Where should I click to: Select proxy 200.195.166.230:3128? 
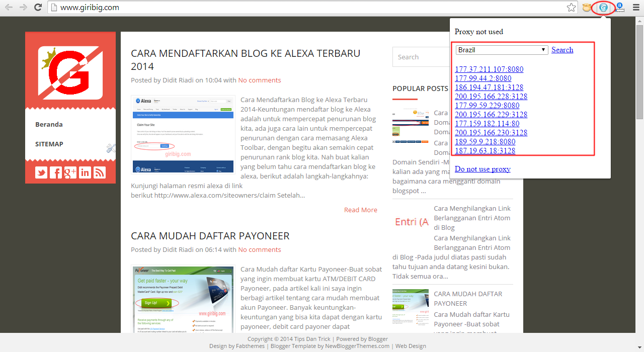point(491,133)
